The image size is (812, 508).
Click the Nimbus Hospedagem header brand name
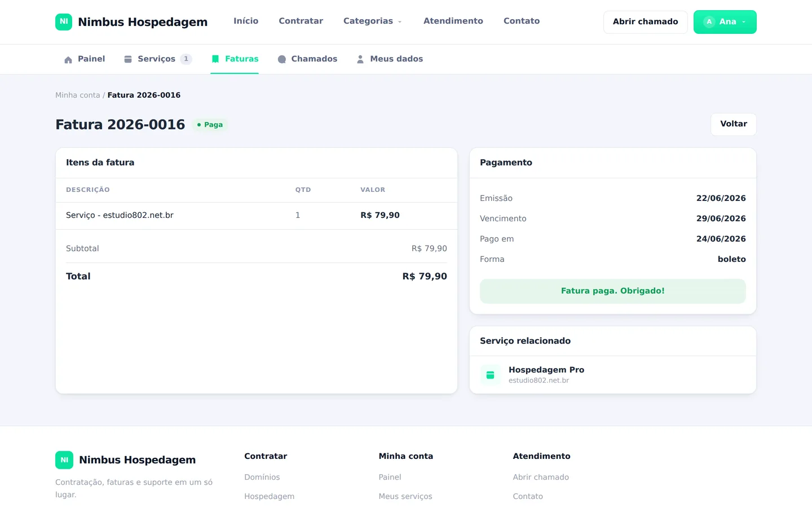(143, 22)
